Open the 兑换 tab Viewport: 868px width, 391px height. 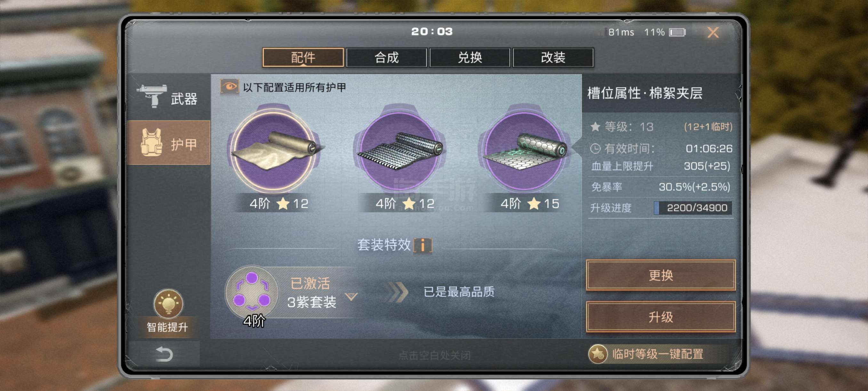pyautogui.click(x=470, y=58)
